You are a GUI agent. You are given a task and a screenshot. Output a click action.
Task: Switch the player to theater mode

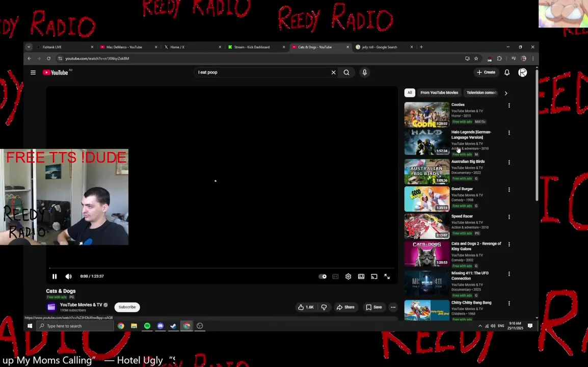coord(361,277)
